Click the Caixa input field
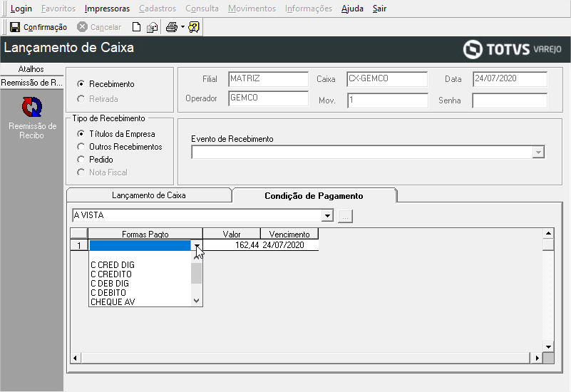Screen dimensions: 571x392 click(x=387, y=79)
